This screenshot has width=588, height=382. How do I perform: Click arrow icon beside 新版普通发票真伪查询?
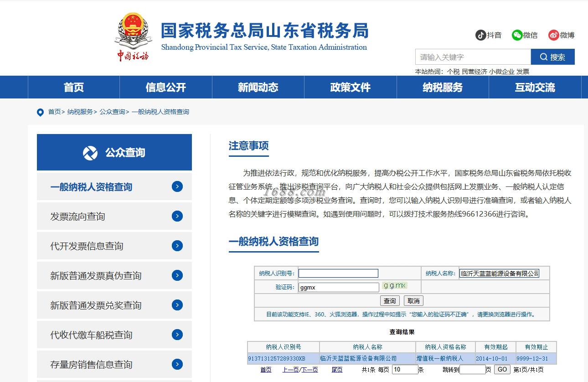click(x=177, y=275)
